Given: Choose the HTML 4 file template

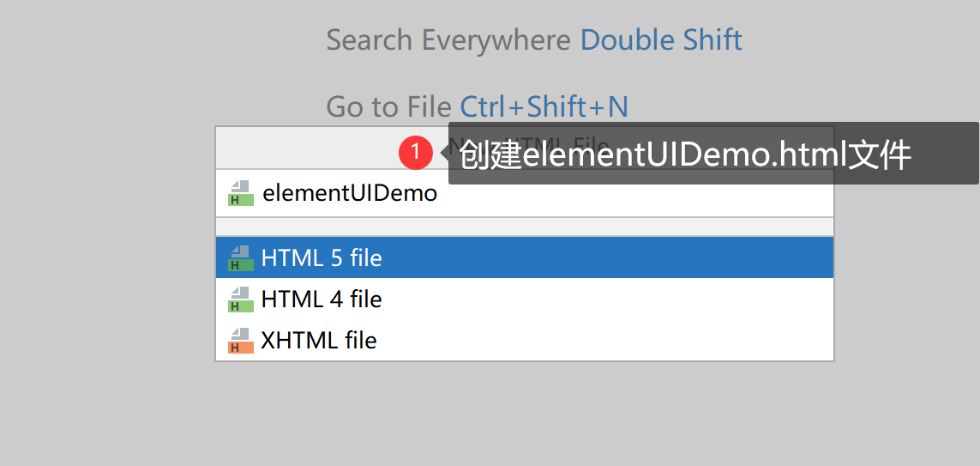Looking at the screenshot, I should tap(525, 299).
